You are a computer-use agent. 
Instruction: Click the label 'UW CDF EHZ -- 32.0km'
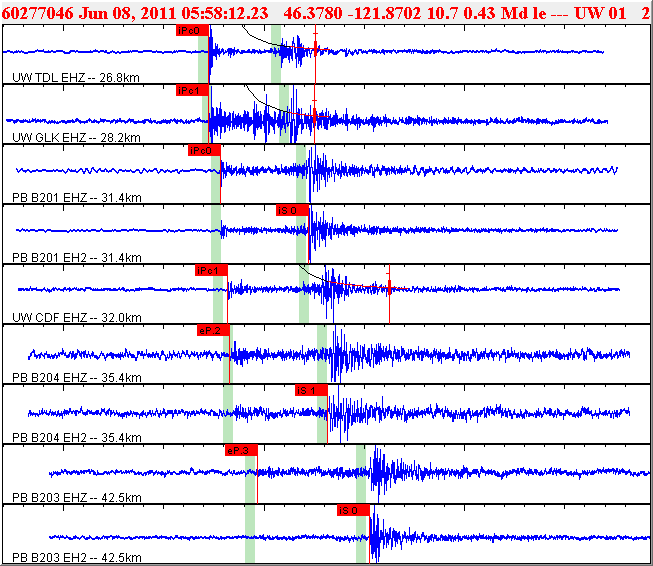[x=77, y=317]
